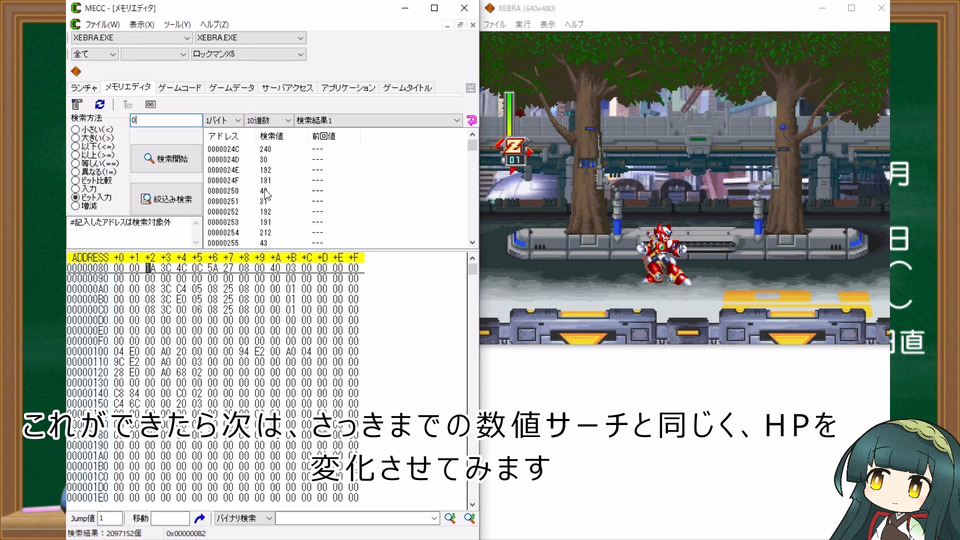
Task: Restore the inner MECC document window
Action: click(460, 25)
